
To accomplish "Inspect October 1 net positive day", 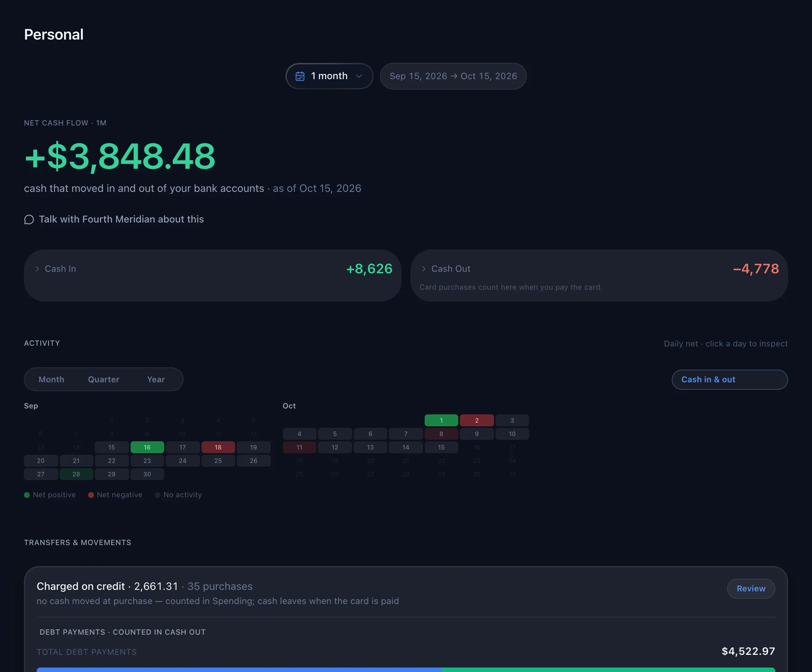I will point(441,420).
